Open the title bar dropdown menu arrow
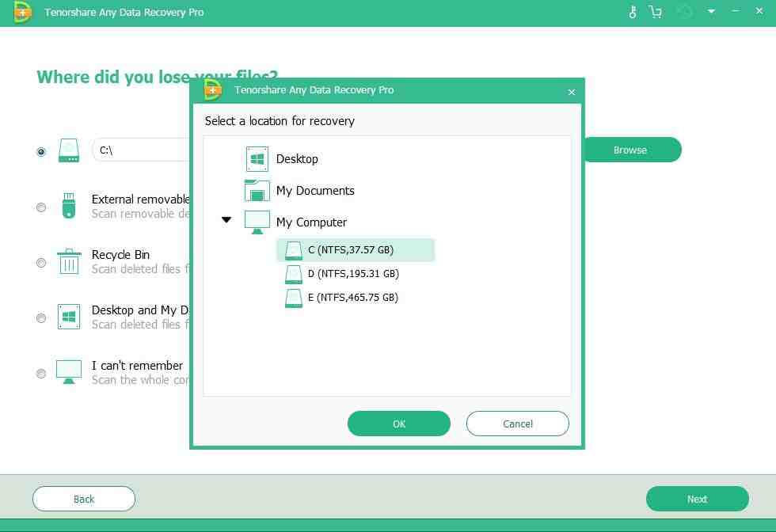Image resolution: width=776 pixels, height=532 pixels. (711, 11)
